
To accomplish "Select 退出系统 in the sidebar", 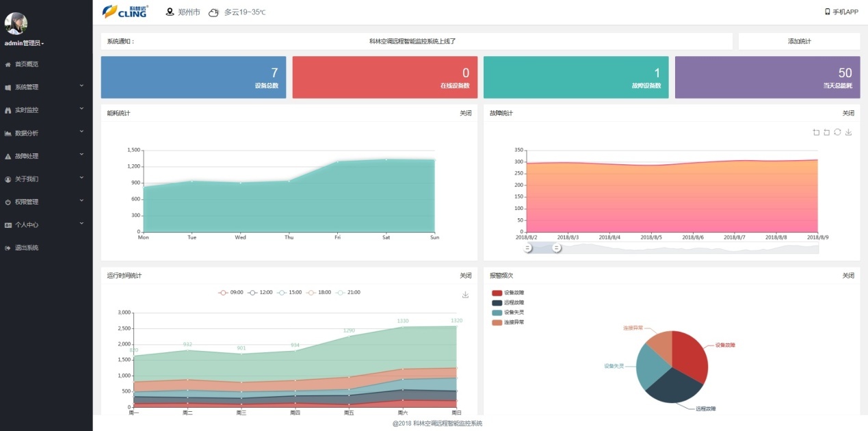I will [27, 248].
